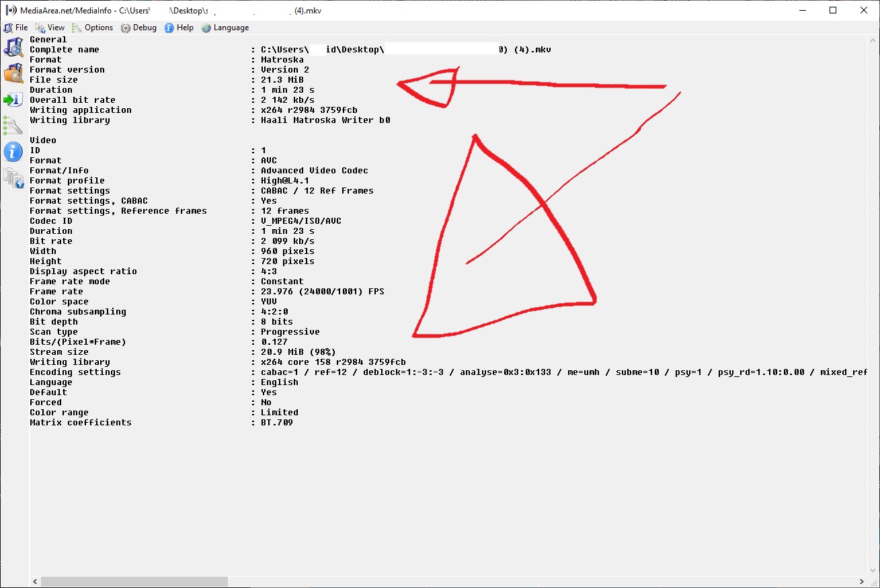This screenshot has width=880, height=588.
Task: Click the vertical scrollbar up arrow
Action: click(x=873, y=41)
